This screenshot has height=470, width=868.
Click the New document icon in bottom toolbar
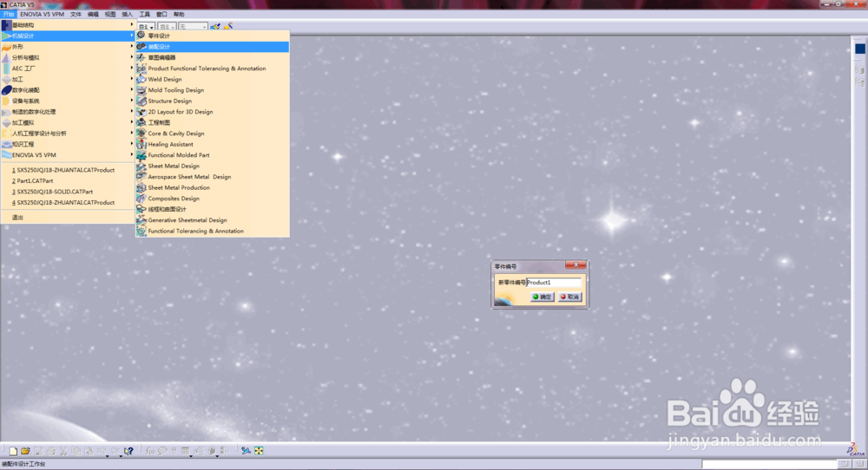(x=13, y=451)
